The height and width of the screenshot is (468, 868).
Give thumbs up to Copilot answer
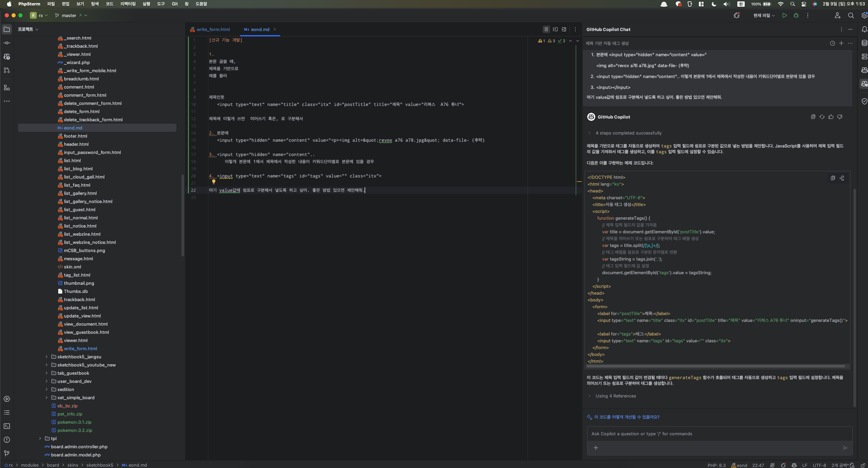(831, 117)
